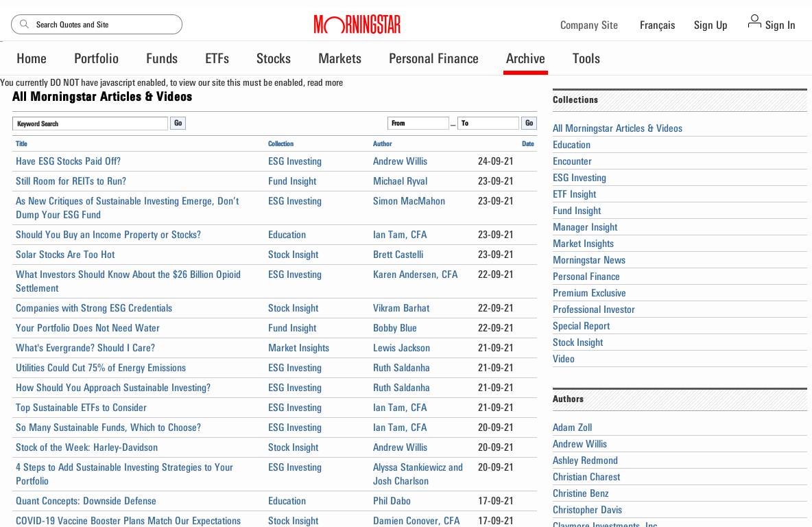Select Premium Exclusive in Collections
Image resolution: width=812 pixels, height=527 pixels.
pos(589,293)
